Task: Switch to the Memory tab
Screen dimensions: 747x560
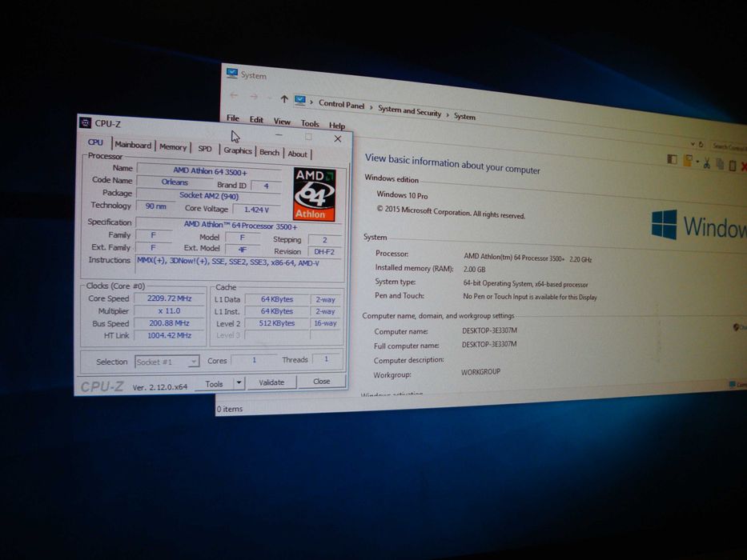Action: coord(173,146)
